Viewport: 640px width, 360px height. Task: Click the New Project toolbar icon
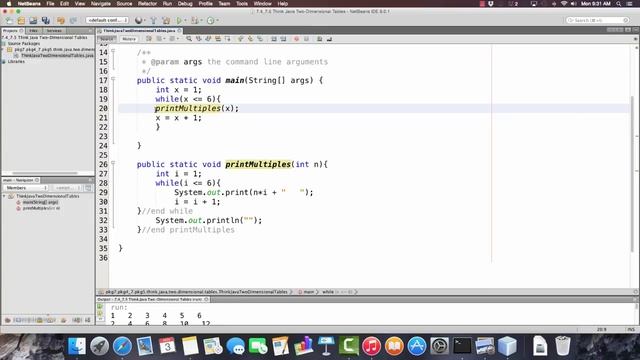21,20
